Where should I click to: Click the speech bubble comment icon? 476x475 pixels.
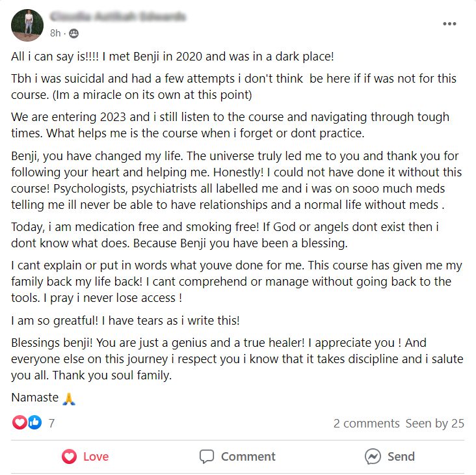[x=207, y=457]
